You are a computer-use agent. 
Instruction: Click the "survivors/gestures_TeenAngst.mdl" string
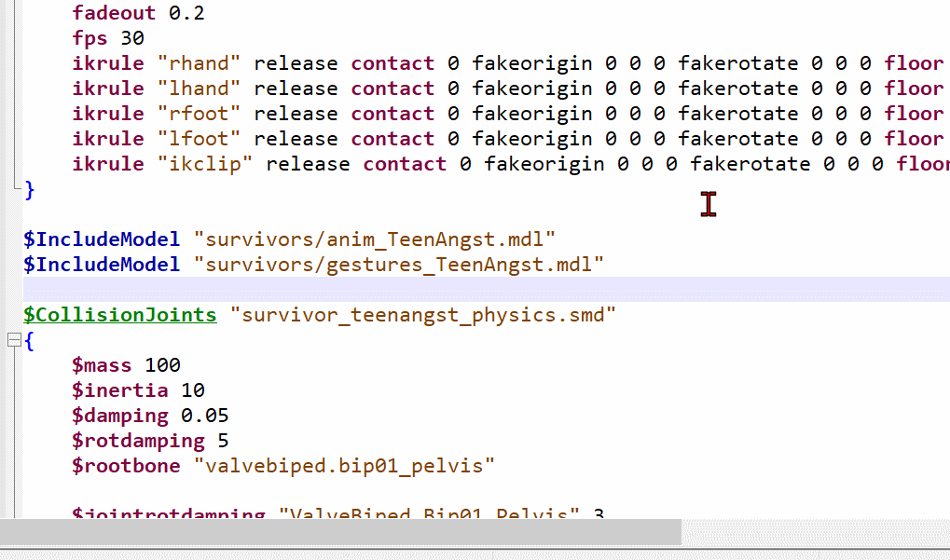pos(399,265)
